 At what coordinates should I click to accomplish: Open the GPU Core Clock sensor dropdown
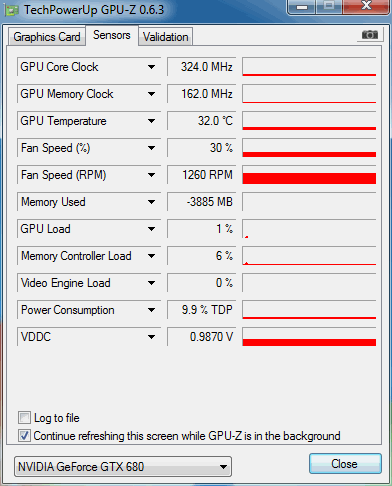click(151, 67)
